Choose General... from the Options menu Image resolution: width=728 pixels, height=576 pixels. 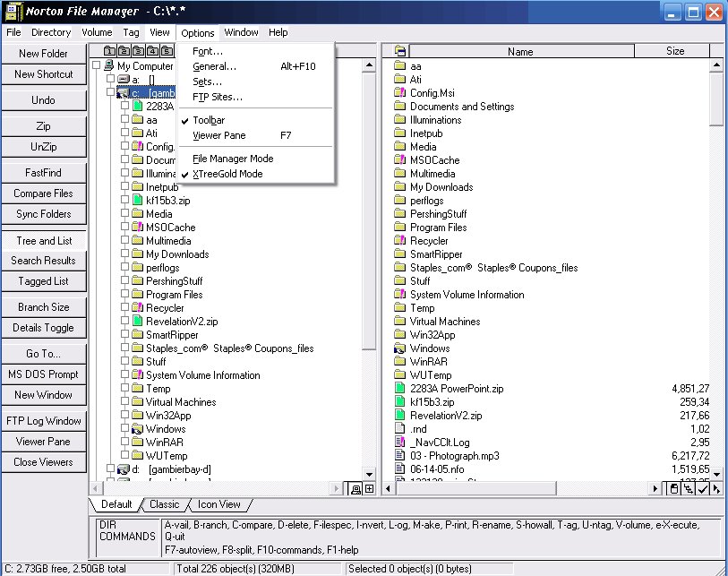click(x=255, y=67)
